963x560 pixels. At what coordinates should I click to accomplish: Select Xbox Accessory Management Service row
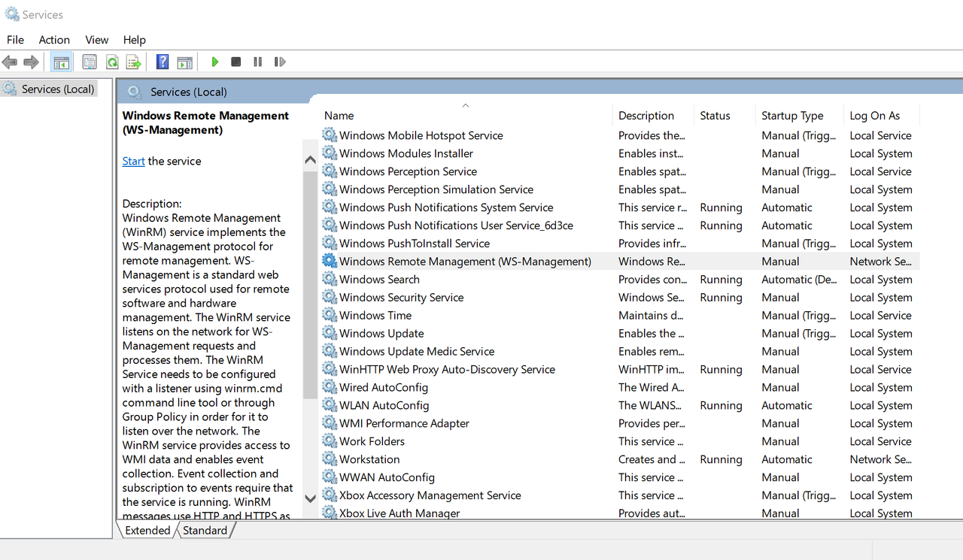coord(620,495)
